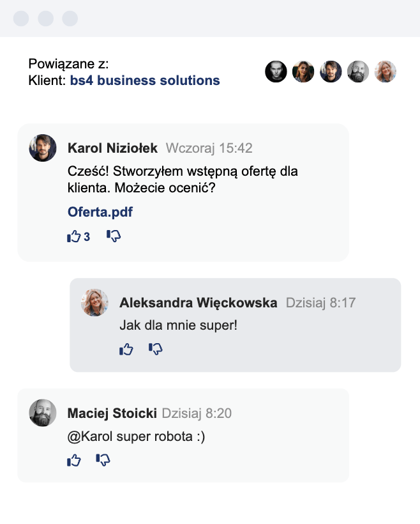Like Karol Niziołek's offer message

[74, 236]
